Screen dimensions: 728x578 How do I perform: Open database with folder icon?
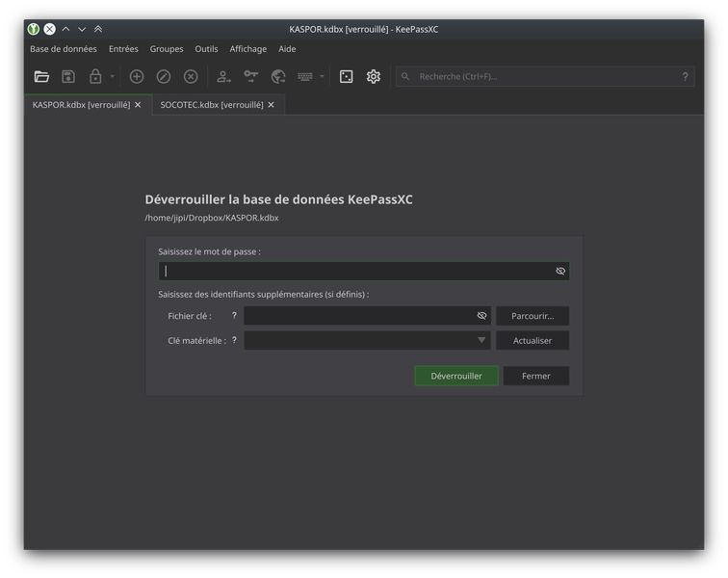pos(41,77)
